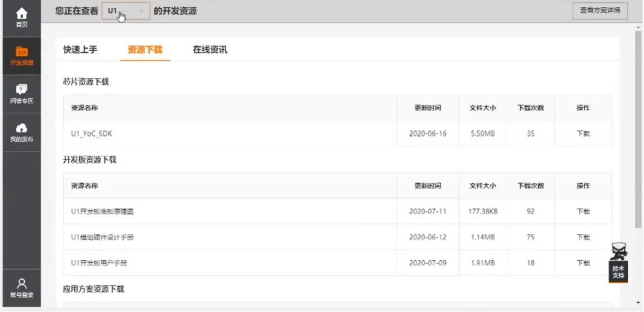Click the download count 35
The width and height of the screenshot is (644, 312).
tap(531, 134)
